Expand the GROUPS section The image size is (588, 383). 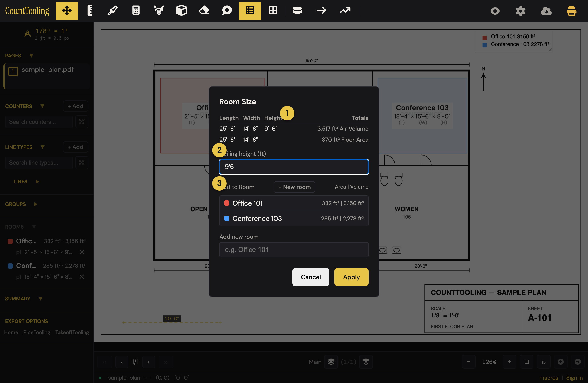point(36,204)
